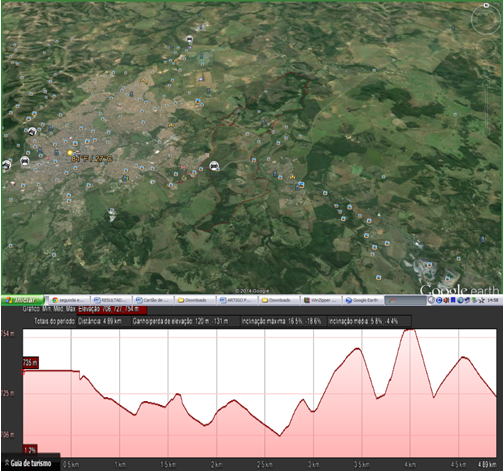Switch to the WinZipper taskbar window
Screen dimensions: 504x474
click(x=321, y=300)
